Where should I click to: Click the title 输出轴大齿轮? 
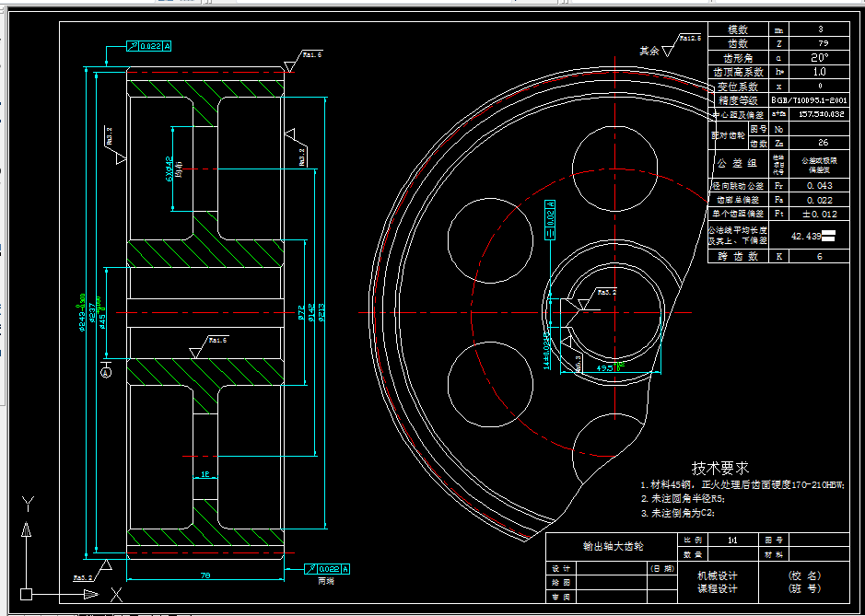tap(613, 547)
